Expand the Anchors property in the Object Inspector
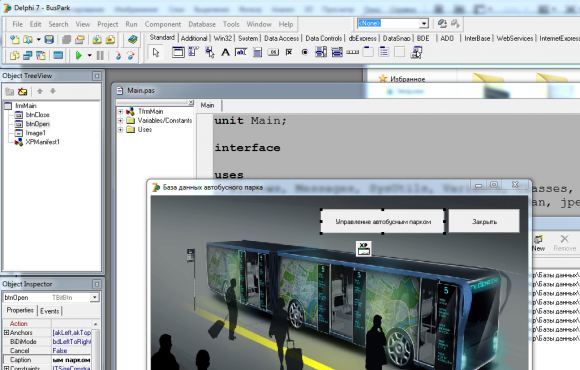 pos(6,333)
